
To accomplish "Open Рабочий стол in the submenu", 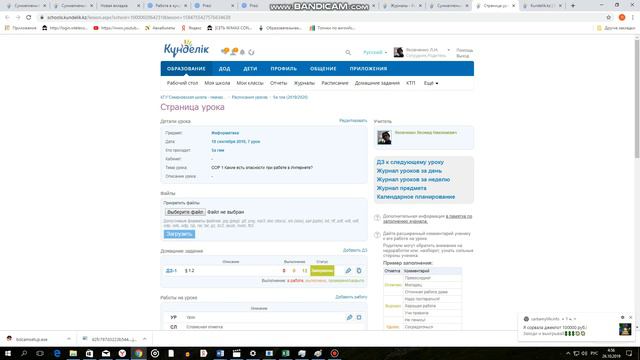I will click(x=182, y=83).
